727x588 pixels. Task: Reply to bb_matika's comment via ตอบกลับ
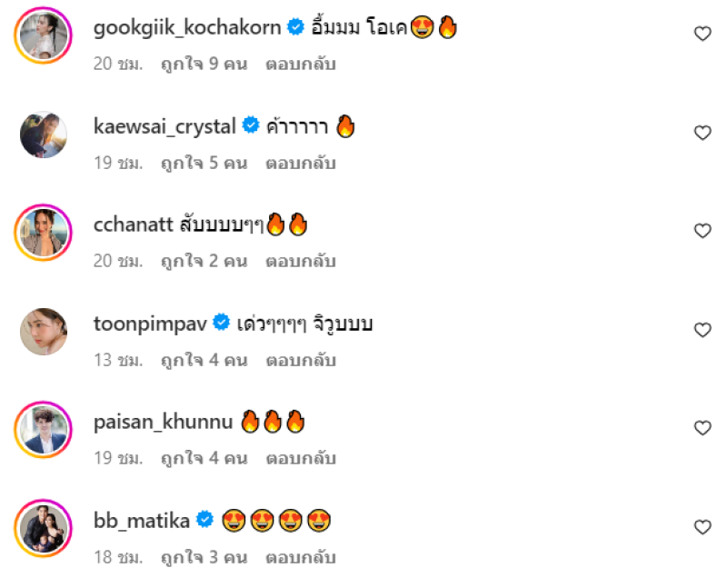pyautogui.click(x=300, y=557)
